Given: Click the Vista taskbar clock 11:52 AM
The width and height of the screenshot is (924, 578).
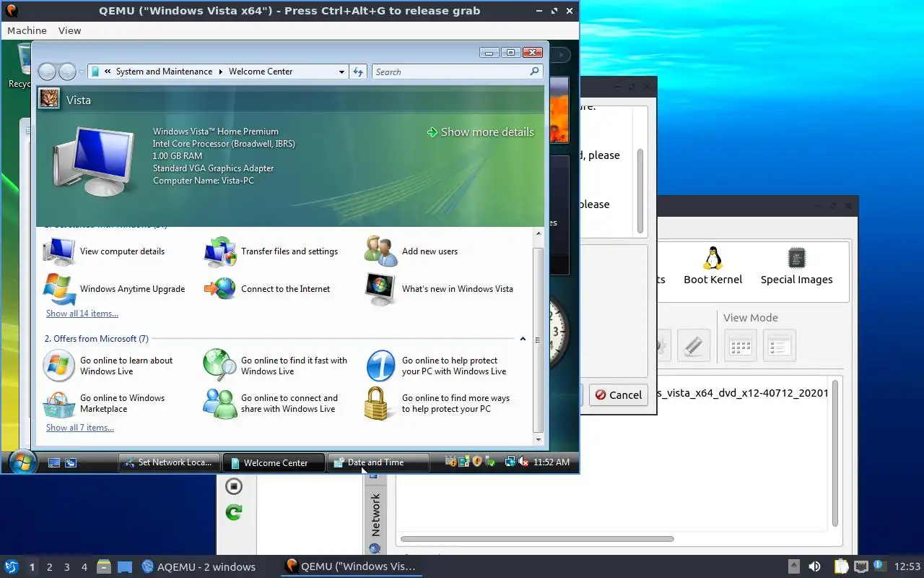Looking at the screenshot, I should (x=552, y=462).
